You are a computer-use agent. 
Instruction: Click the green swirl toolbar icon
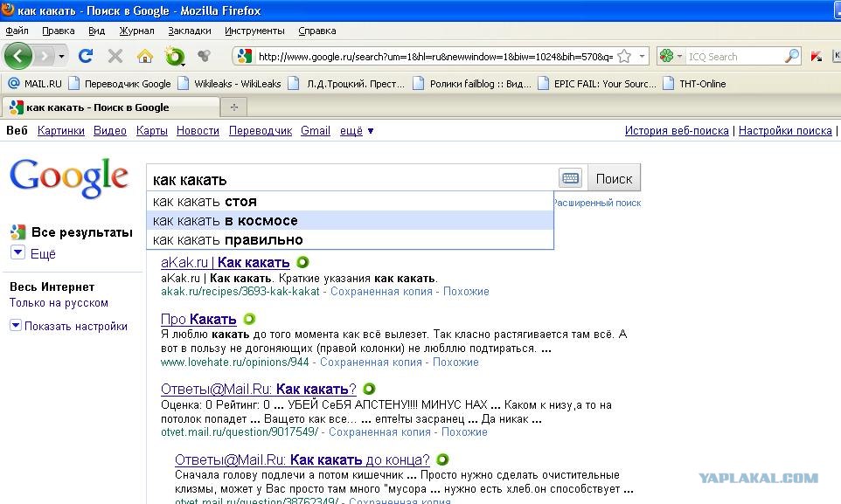(x=174, y=56)
